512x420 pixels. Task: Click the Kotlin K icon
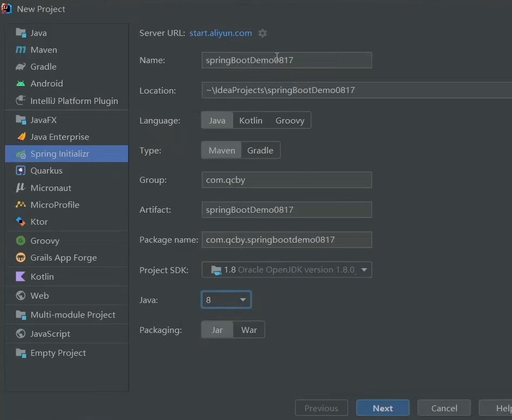tap(21, 276)
